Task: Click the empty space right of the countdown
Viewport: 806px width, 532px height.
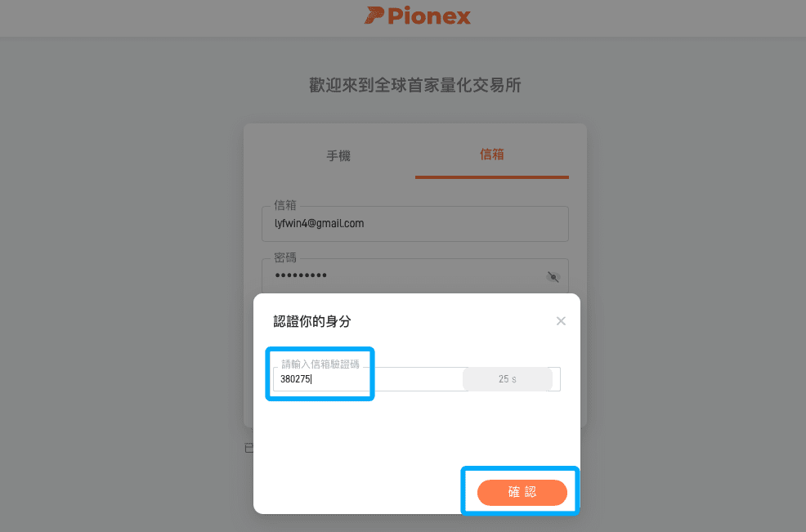Action: pos(556,379)
